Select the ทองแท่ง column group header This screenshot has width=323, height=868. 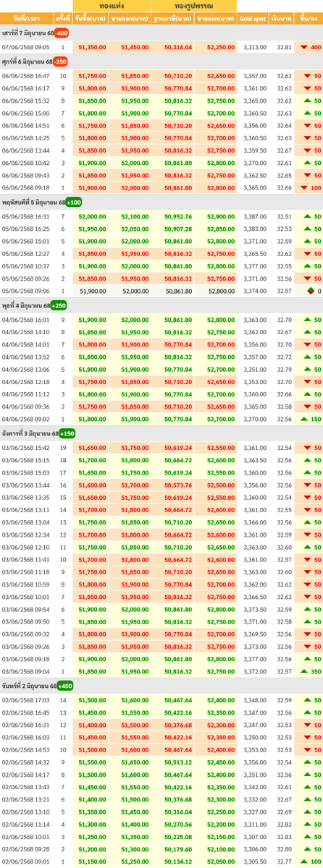[112, 6]
